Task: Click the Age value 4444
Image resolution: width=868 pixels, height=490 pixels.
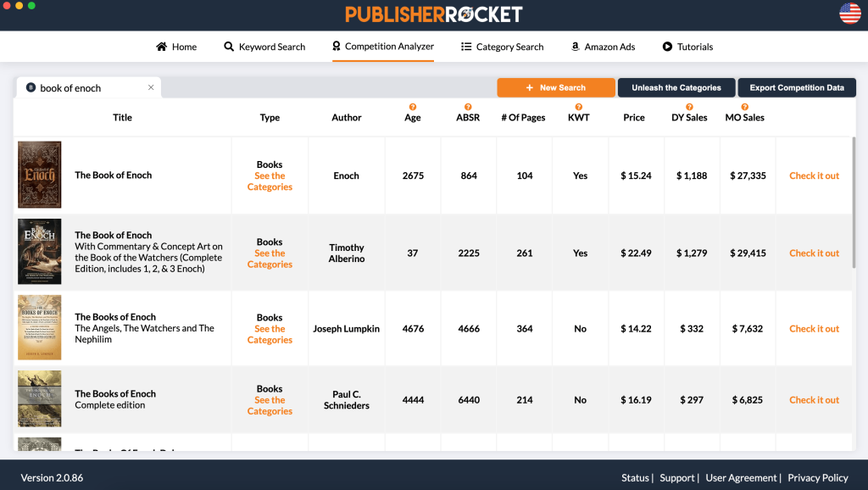Action: [413, 400]
